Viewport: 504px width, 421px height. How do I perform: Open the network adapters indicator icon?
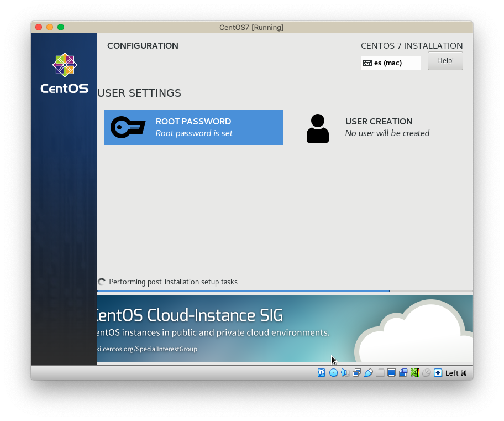click(356, 373)
